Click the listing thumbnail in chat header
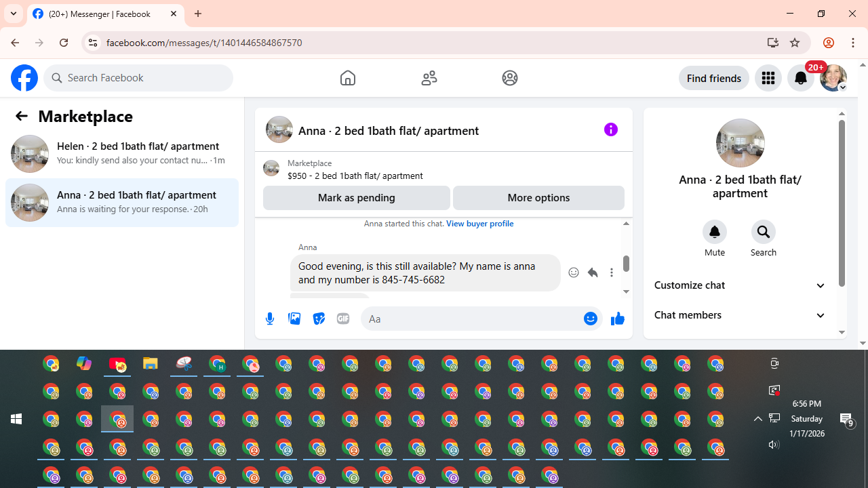The image size is (868, 488). 279,129
